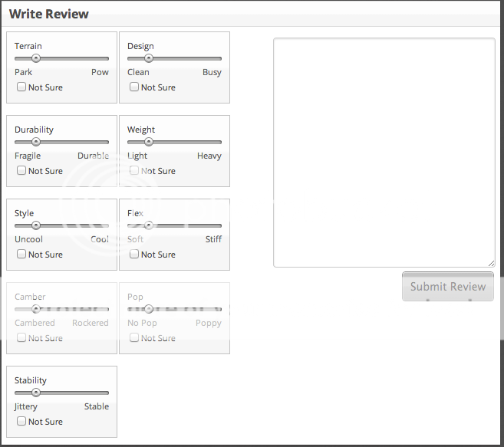Enable Not Sure under Design
Screen dimensions: 504x447
pyautogui.click(x=134, y=87)
